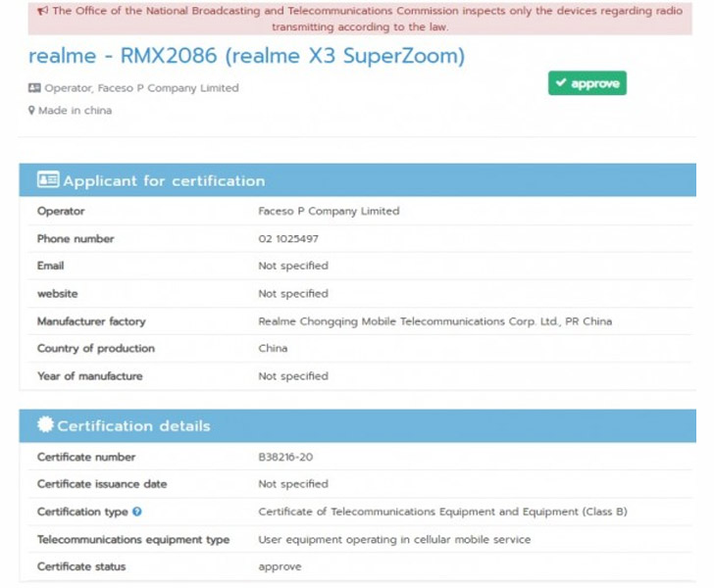Select 'Not specified' in issuance date row
714x588 pixels.
coord(293,484)
